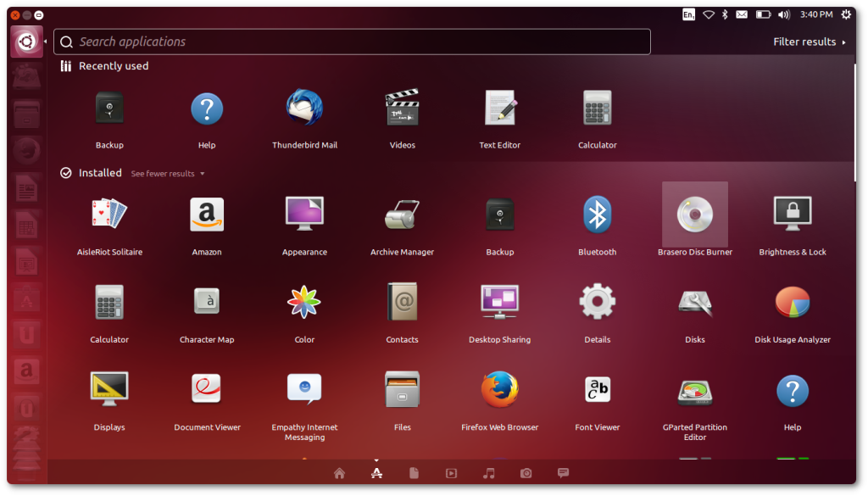
Task: Open the network Wi-Fi indicator
Action: click(709, 15)
